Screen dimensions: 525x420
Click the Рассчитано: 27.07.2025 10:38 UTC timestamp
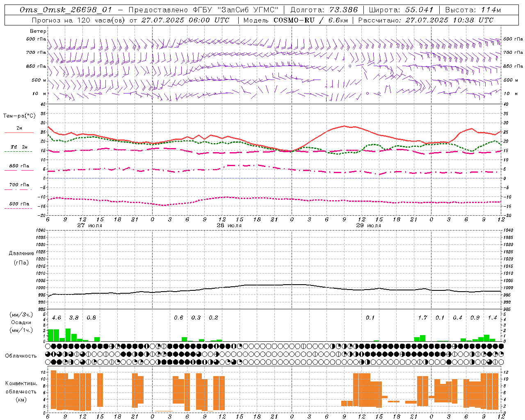(x=426, y=20)
